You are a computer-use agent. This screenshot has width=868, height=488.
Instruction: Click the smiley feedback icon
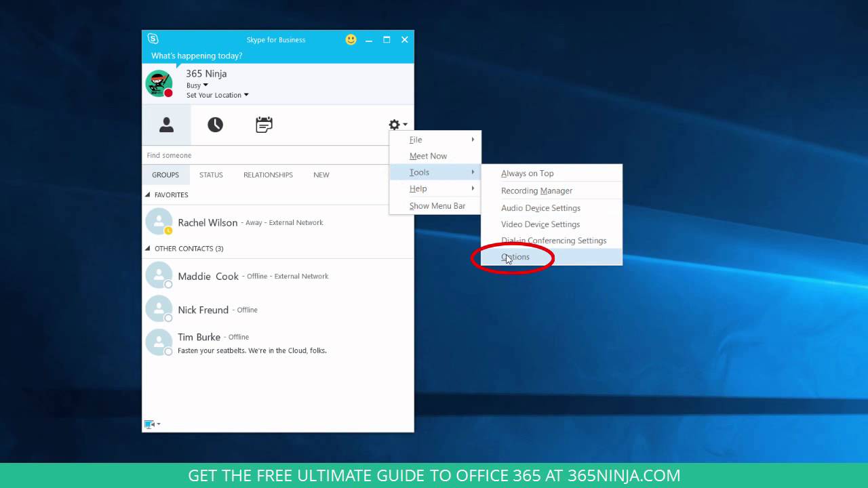click(351, 39)
